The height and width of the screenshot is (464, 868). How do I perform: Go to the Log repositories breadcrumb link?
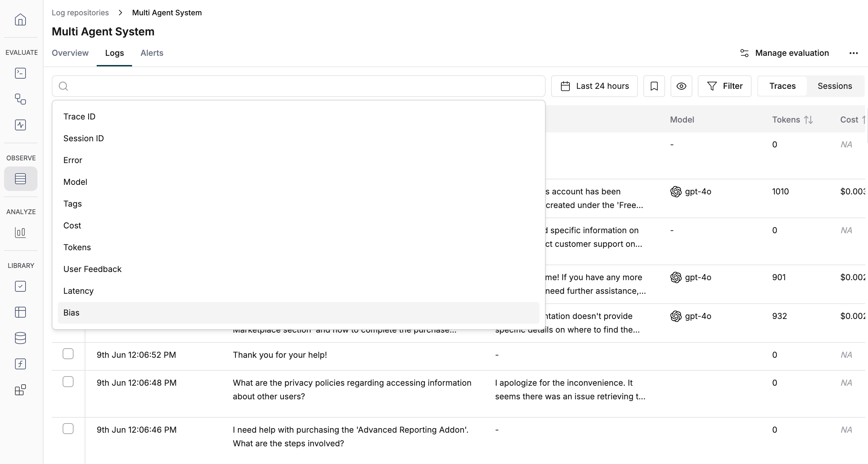80,13
